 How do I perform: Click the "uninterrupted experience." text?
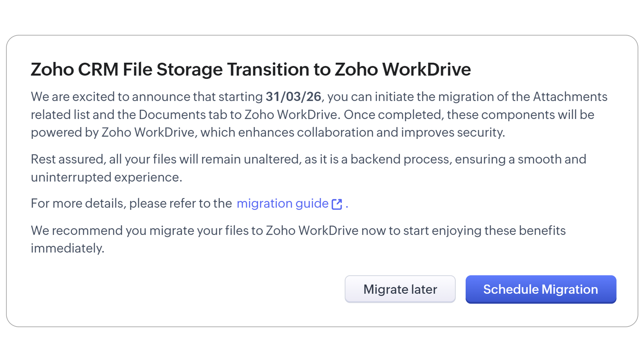pyautogui.click(x=106, y=177)
